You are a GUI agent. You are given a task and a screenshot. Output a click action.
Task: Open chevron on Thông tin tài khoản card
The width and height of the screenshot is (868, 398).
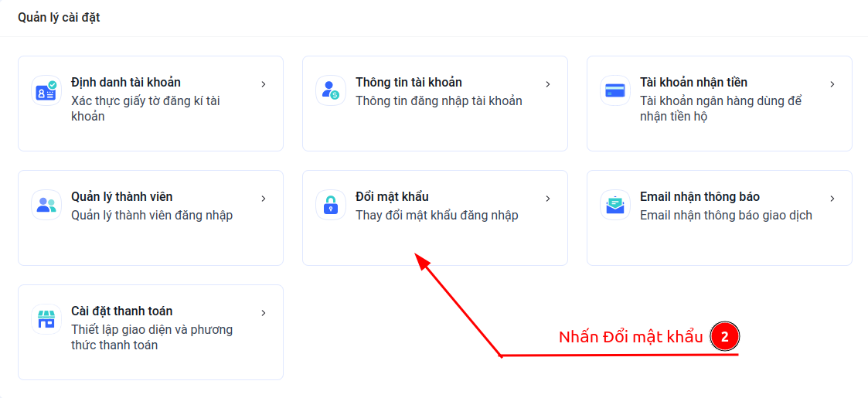pos(547,84)
